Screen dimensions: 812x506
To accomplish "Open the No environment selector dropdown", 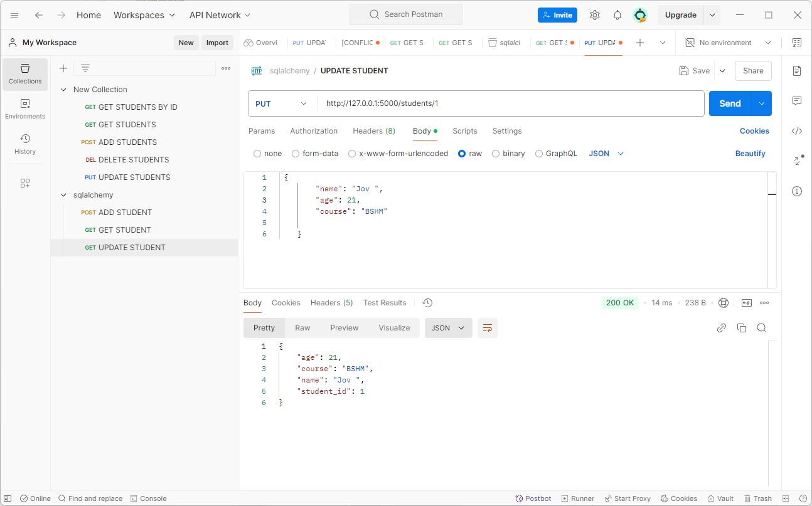I will click(729, 43).
